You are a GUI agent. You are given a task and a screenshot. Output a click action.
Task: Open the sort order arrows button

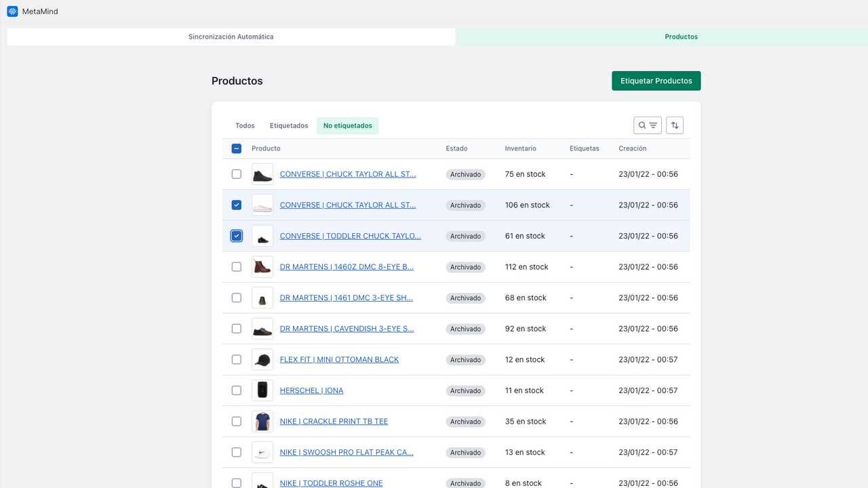[x=675, y=125]
